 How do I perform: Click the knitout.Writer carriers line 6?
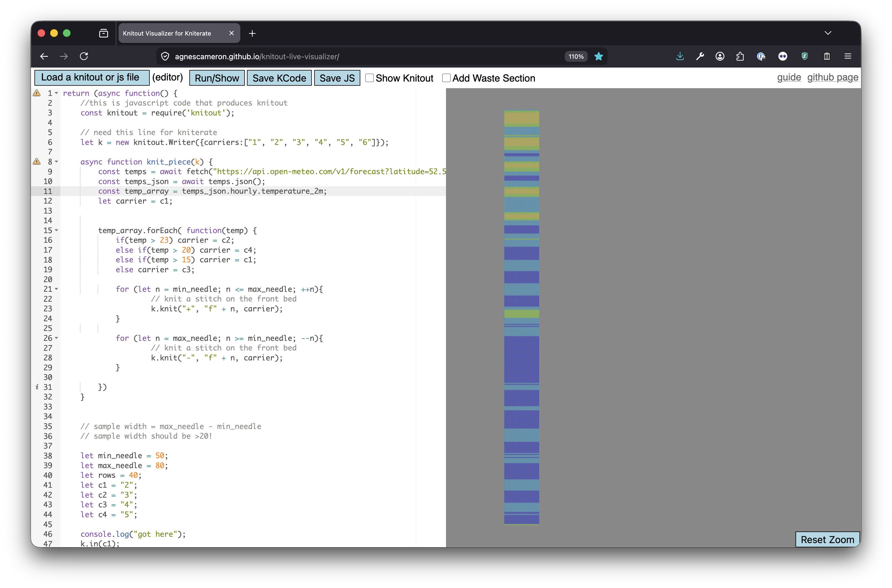(x=235, y=142)
